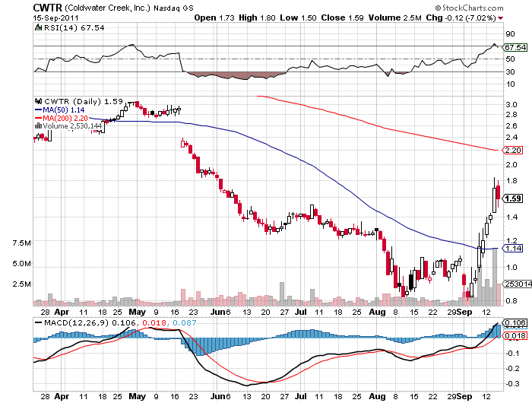Screen dimensions: 532x403
Task: Click the Volume 2,530,144 legend text
Action: coord(73,126)
